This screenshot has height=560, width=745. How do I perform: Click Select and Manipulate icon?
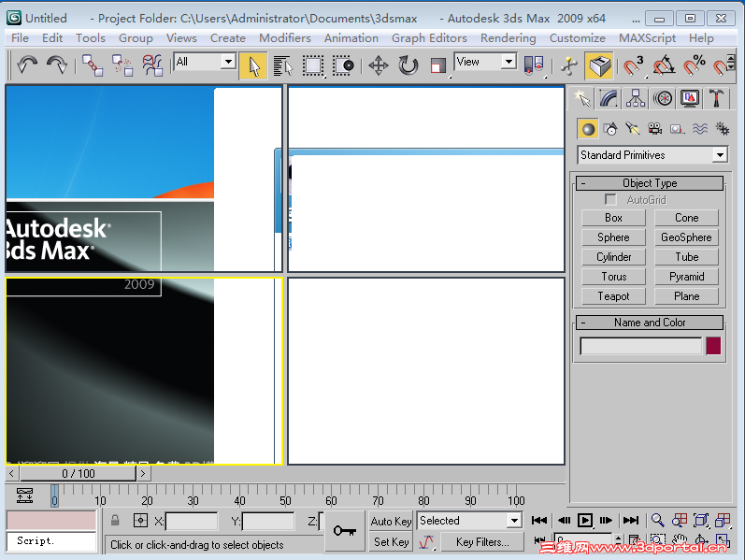(568, 65)
